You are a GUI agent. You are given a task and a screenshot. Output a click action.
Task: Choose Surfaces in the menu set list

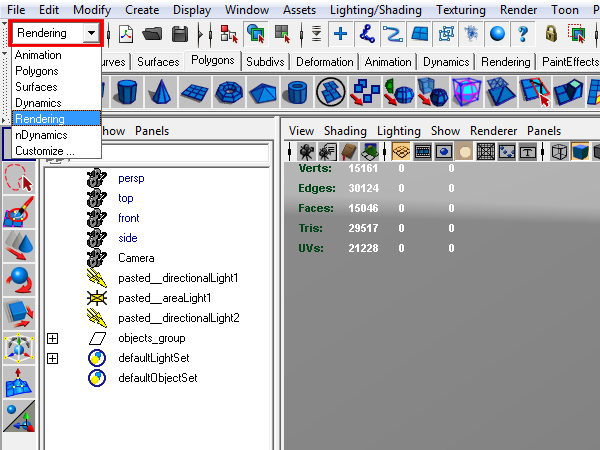[x=36, y=87]
